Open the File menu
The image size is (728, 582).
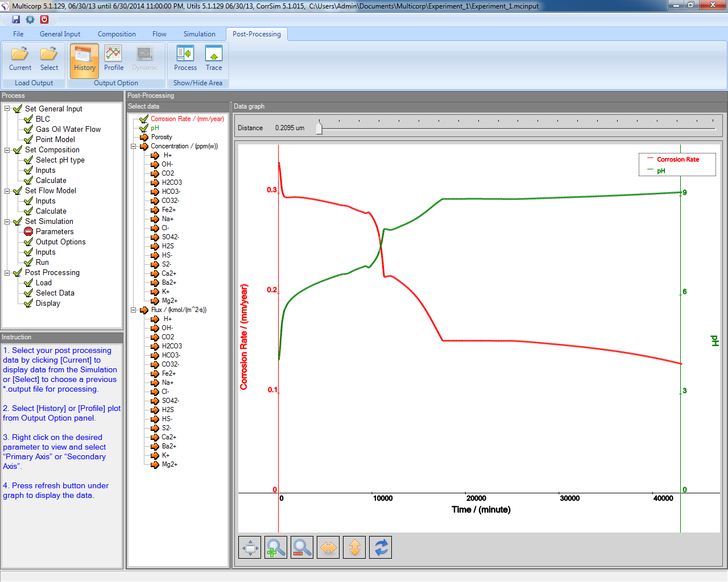point(18,34)
